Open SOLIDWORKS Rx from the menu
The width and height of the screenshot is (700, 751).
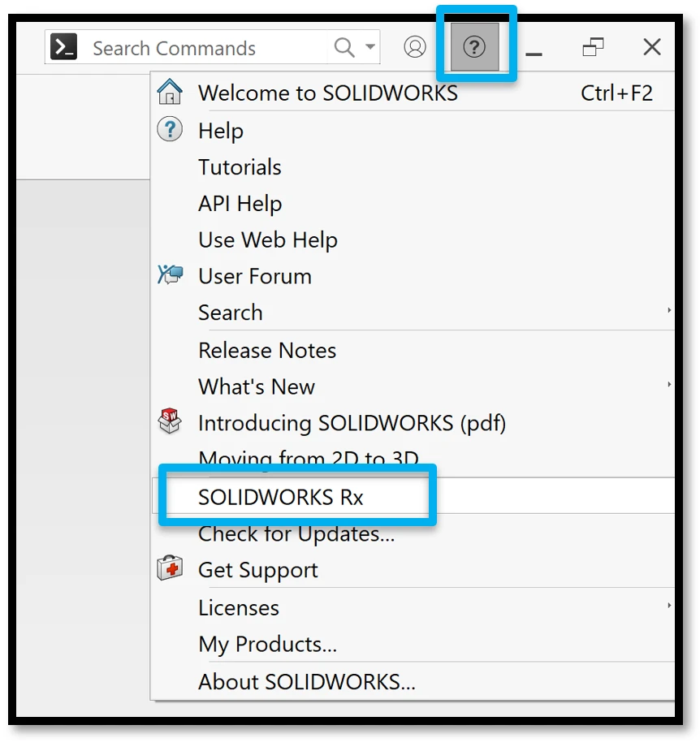[x=281, y=497]
